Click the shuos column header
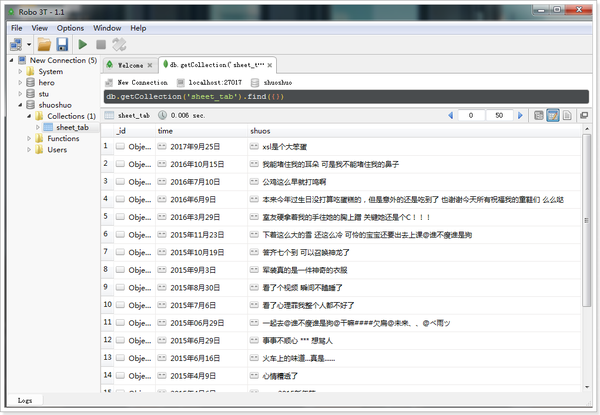 click(414, 131)
